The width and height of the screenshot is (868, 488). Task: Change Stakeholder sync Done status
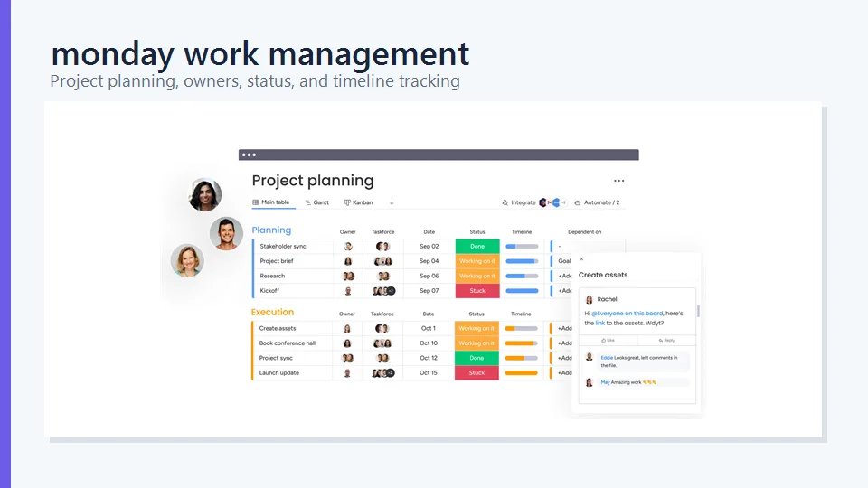pyautogui.click(x=477, y=246)
